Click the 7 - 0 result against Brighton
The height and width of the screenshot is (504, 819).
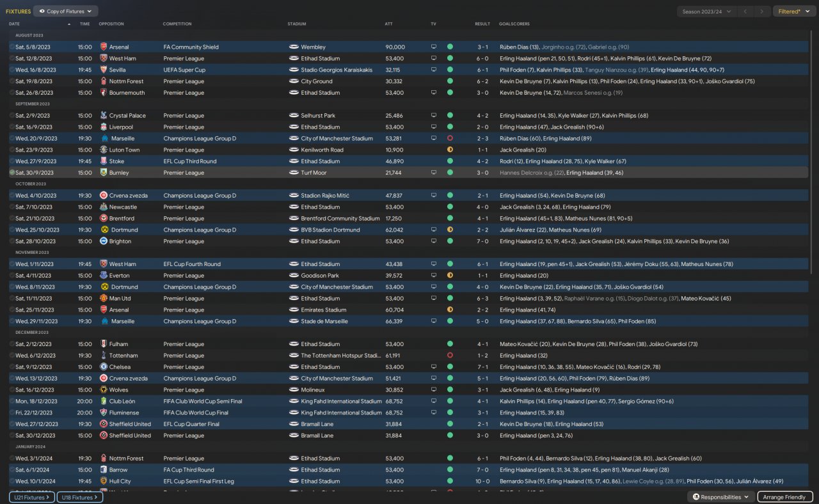click(482, 241)
